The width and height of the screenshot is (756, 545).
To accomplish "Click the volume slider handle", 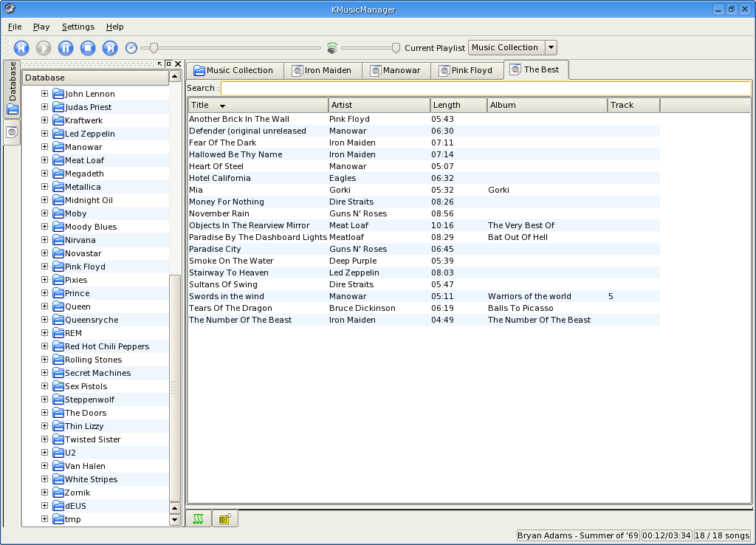I will point(396,48).
